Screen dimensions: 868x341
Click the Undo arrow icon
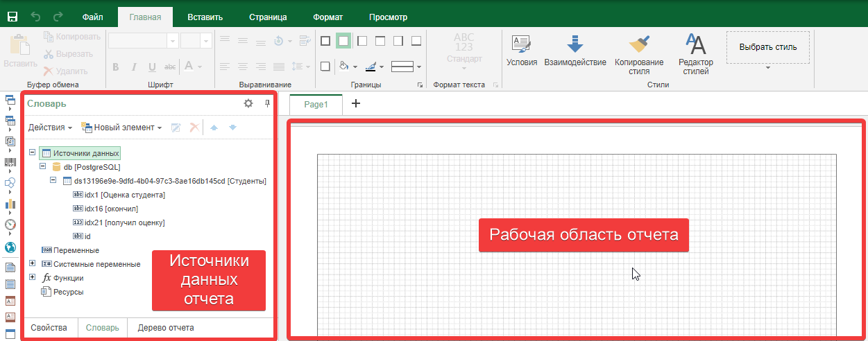(x=35, y=17)
